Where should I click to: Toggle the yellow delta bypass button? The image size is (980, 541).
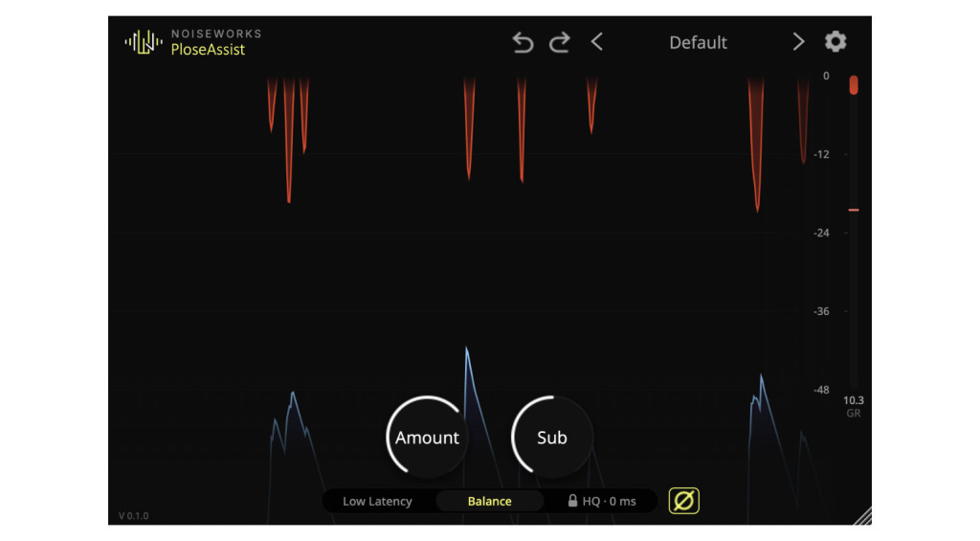tap(683, 501)
